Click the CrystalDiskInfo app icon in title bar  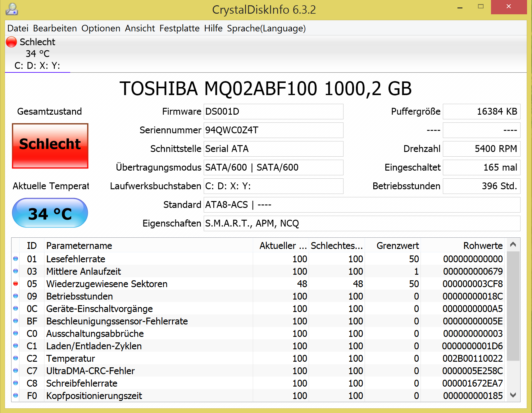12,9
